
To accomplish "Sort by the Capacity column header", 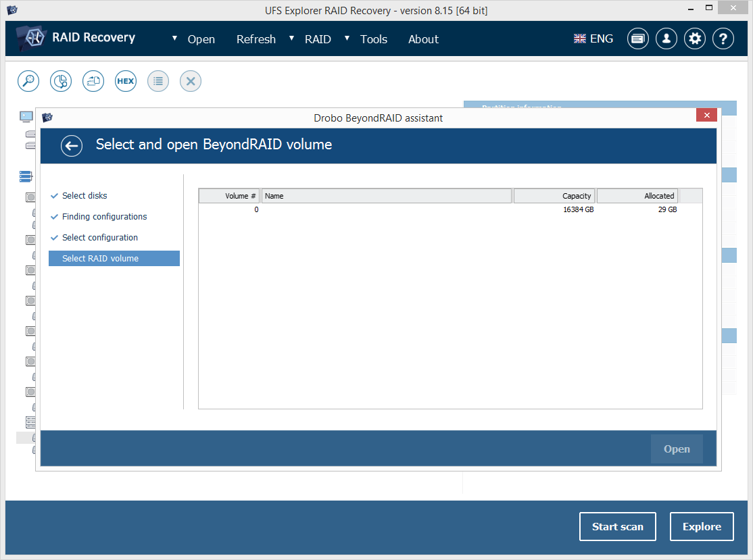I will click(x=554, y=196).
